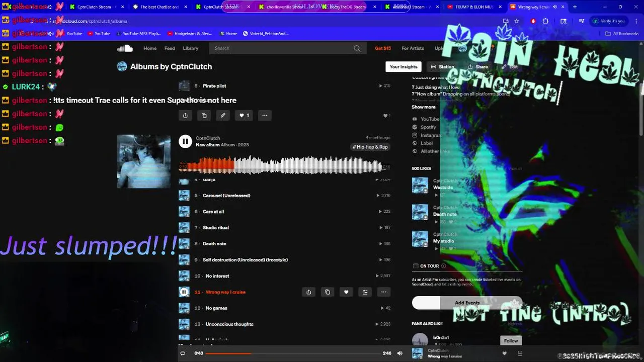Edit the album with pencil icon
This screenshot has height=362, width=644.
pos(223,115)
